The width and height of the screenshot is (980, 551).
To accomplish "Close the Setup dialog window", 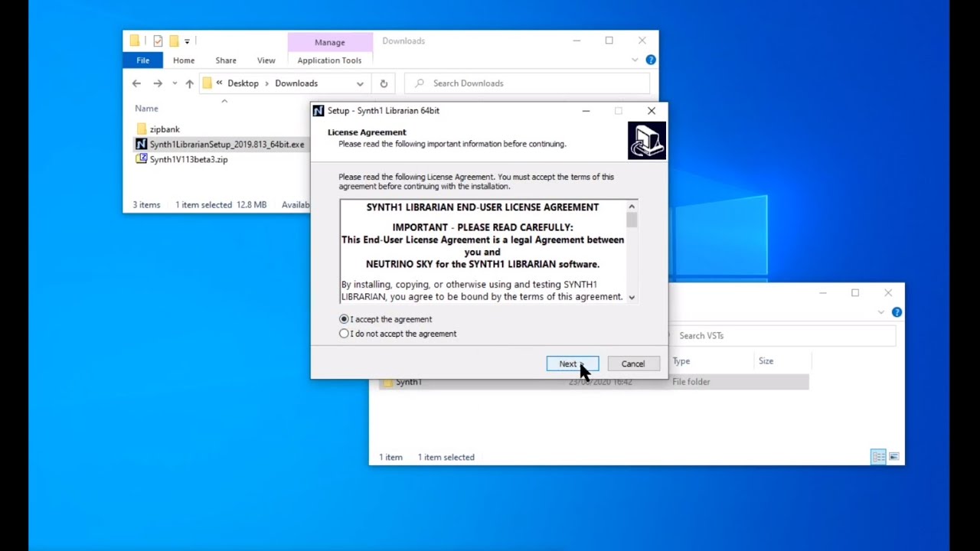I will (652, 111).
